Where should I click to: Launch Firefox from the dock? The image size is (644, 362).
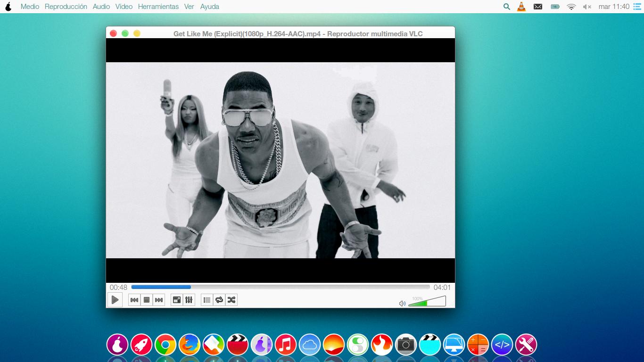pos(190,345)
